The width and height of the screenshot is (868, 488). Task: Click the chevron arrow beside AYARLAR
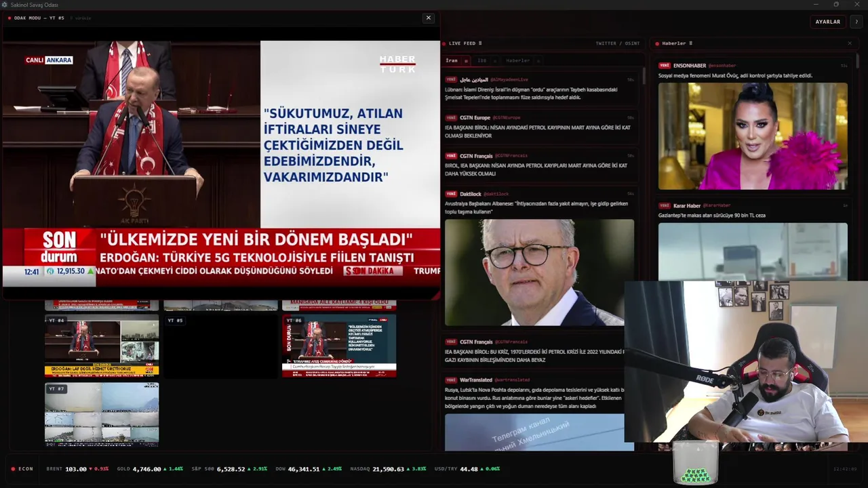[856, 22]
